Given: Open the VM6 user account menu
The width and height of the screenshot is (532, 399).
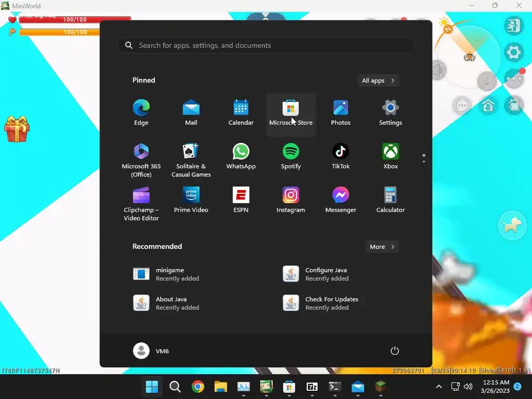Looking at the screenshot, I should click(x=151, y=351).
